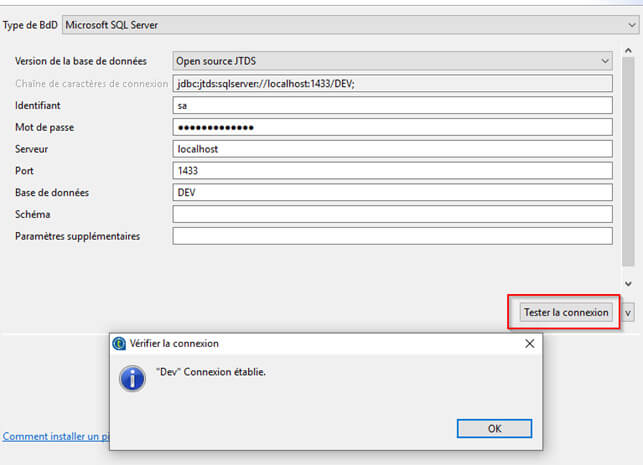
Task: Click the Chaîne de caractères de connexion label
Action: point(91,84)
